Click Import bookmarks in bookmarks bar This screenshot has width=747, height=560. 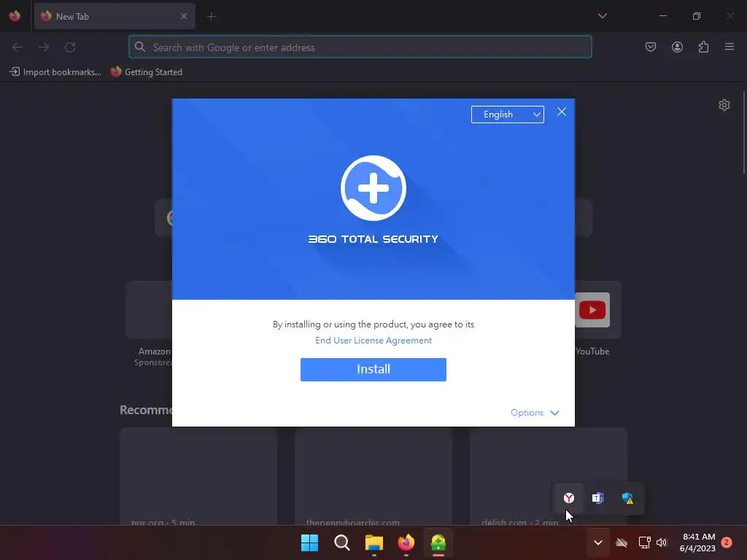pyautogui.click(x=55, y=72)
